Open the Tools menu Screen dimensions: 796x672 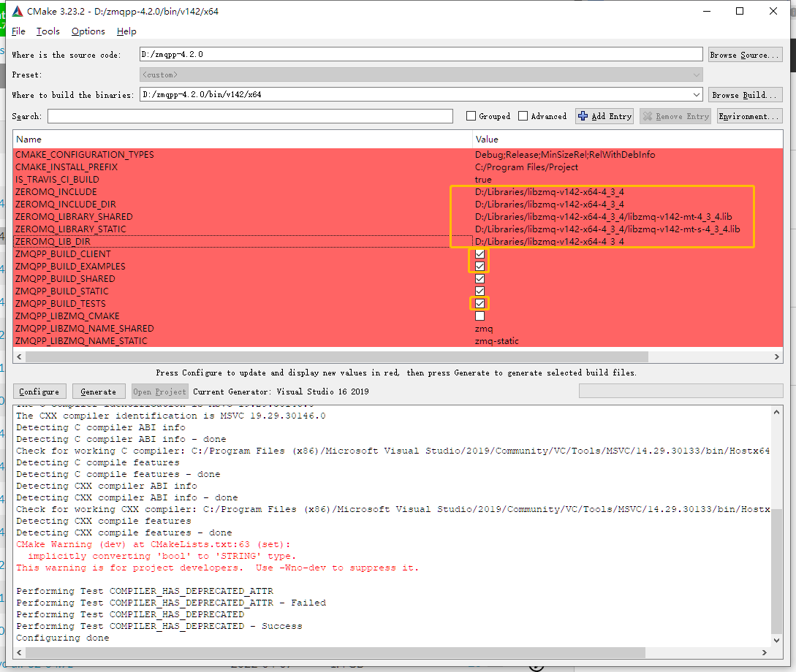[48, 31]
